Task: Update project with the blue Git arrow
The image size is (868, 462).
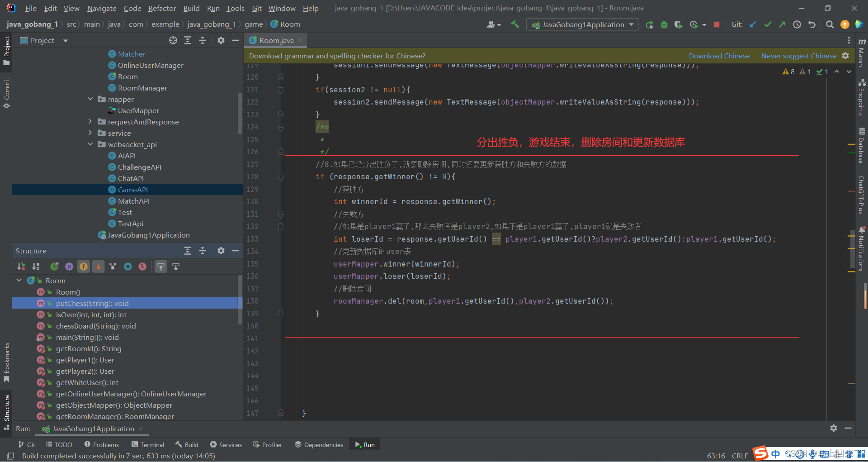Action: pos(753,24)
